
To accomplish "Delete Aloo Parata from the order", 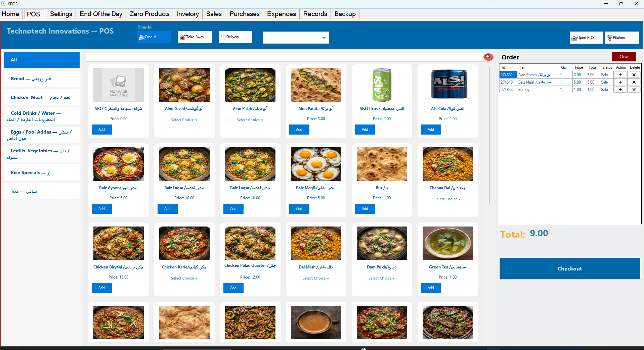I will click(634, 75).
